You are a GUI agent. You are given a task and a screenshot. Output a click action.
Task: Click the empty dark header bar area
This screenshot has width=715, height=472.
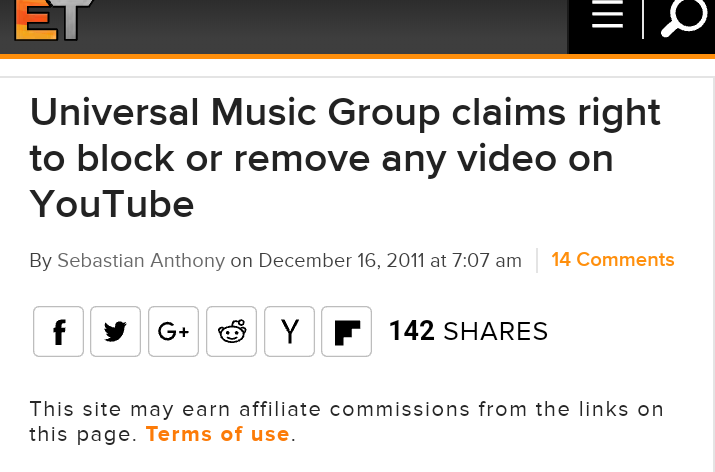click(x=330, y=26)
